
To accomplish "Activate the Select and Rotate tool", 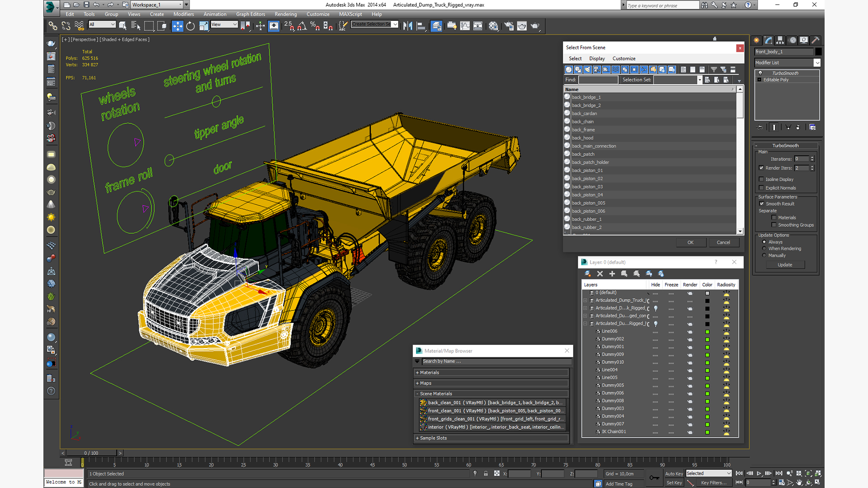I will point(191,26).
